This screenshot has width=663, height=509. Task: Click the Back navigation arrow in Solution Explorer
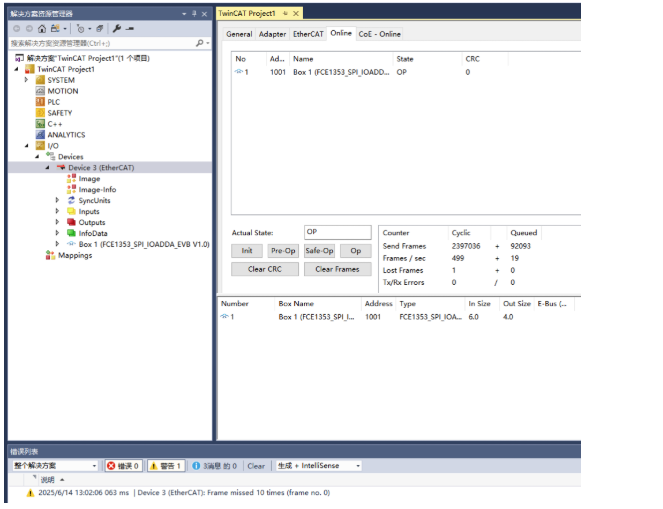[x=16, y=29]
